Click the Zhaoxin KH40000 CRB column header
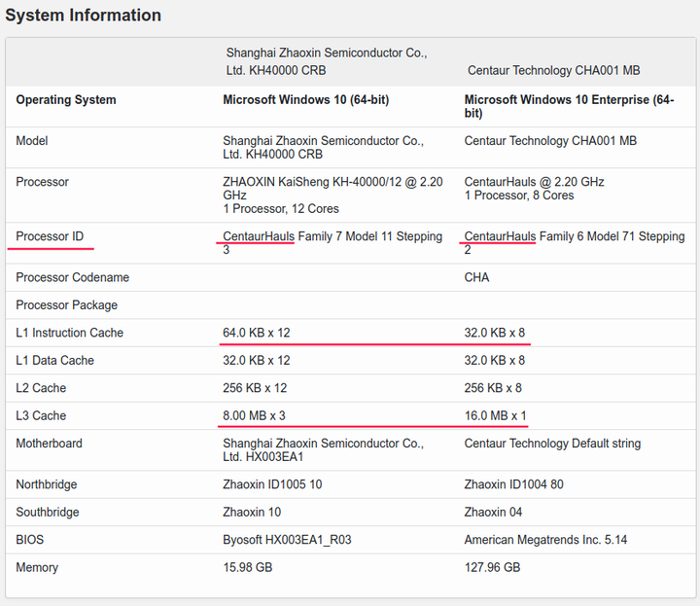 [x=326, y=61]
